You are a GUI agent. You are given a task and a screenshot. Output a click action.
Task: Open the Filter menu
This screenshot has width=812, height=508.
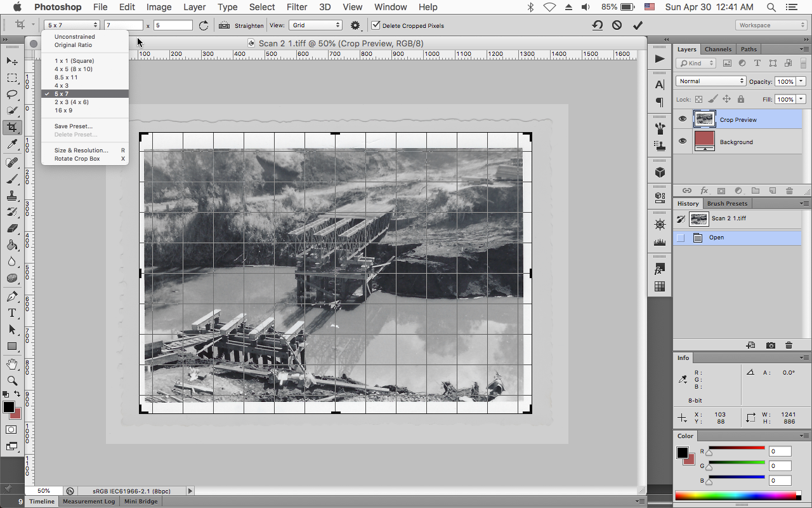pos(296,7)
